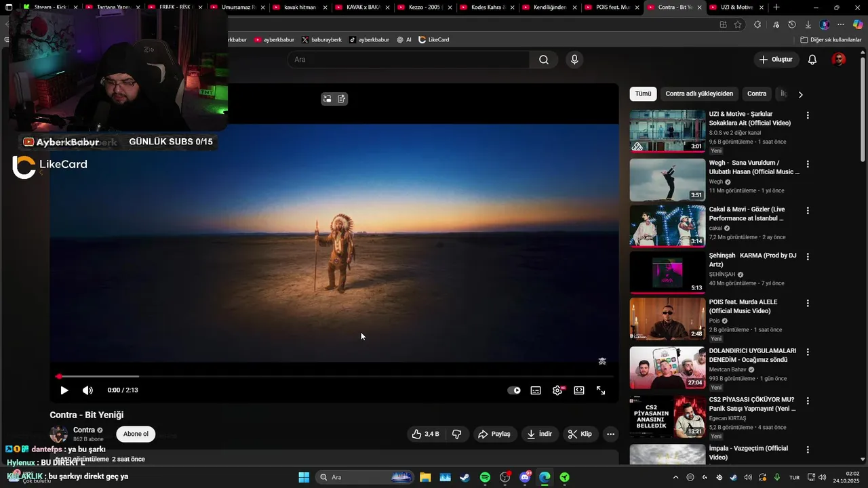Open options for POIS feat. Murda video
Viewport: 868px width, 488px height.
807,303
